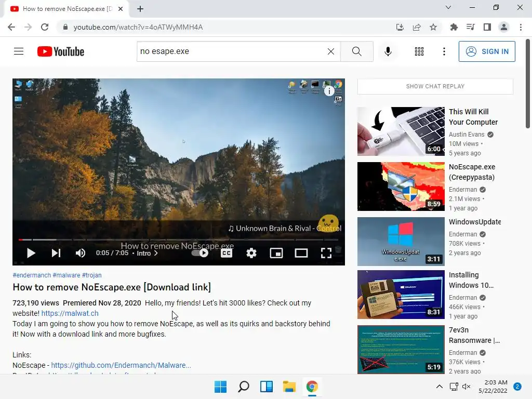532x399 pixels.
Task: Open YouTube settings three-dot menu
Action: [444, 51]
